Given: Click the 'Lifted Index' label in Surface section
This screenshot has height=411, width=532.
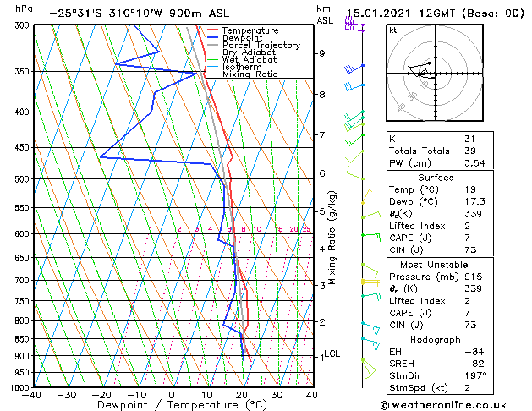Looking at the screenshot, I should click(417, 226).
